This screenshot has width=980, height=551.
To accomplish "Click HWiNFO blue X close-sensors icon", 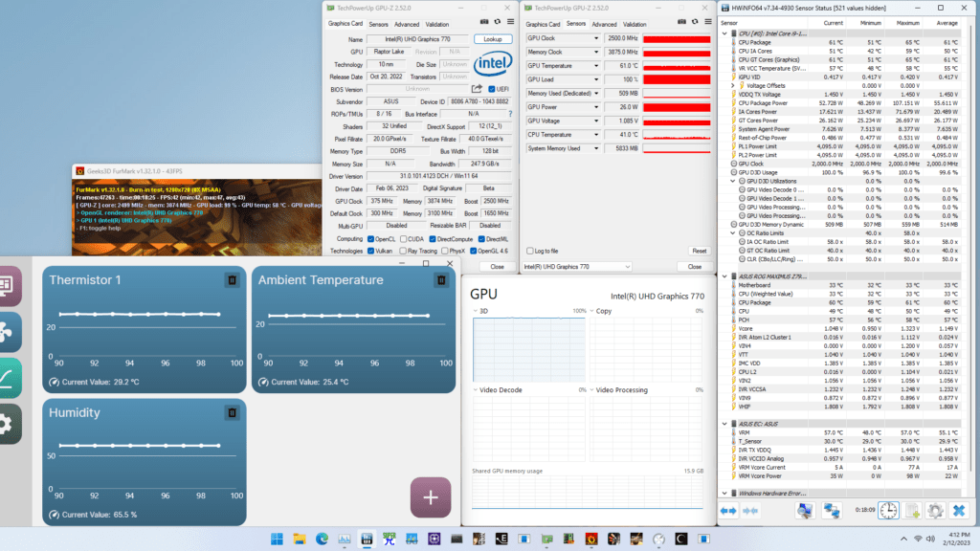I will click(x=959, y=511).
